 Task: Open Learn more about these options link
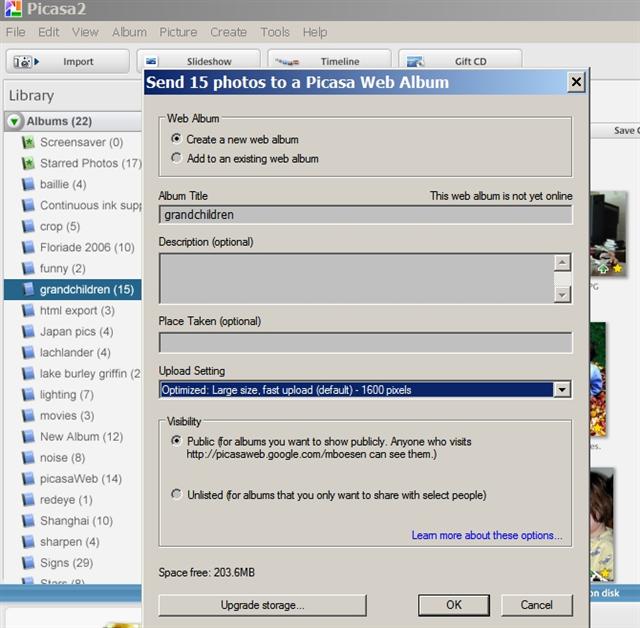click(x=487, y=535)
